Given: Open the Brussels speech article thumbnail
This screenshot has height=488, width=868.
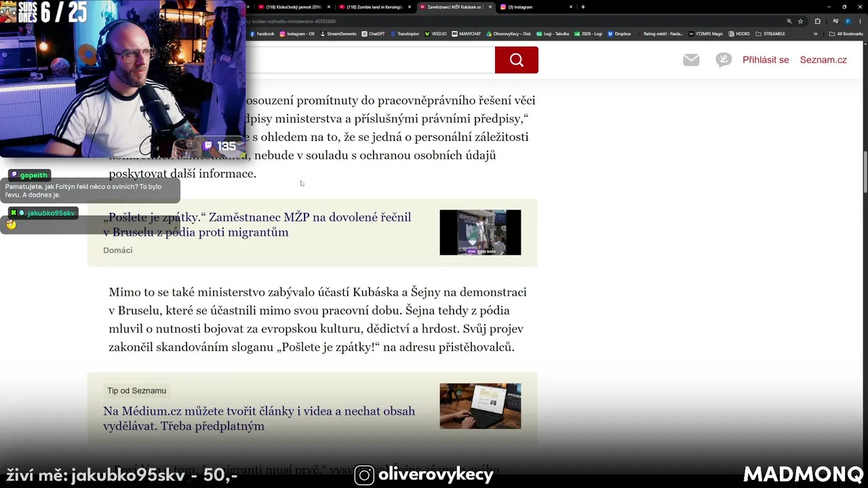Looking at the screenshot, I should point(480,232).
